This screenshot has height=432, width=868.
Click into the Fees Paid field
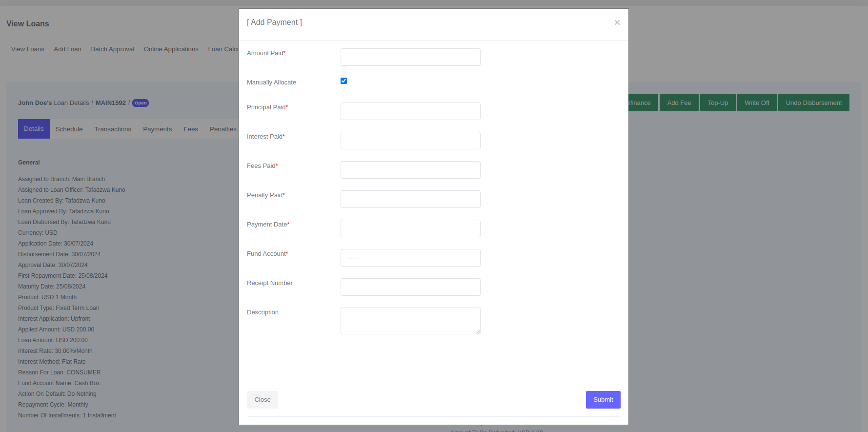(x=410, y=170)
